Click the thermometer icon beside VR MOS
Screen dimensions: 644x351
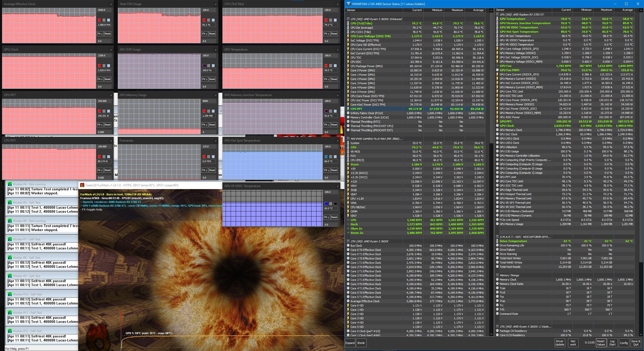(348, 152)
